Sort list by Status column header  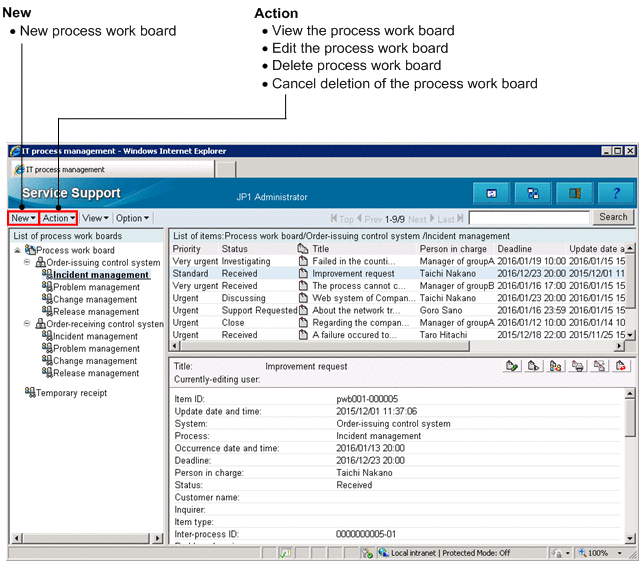point(235,249)
